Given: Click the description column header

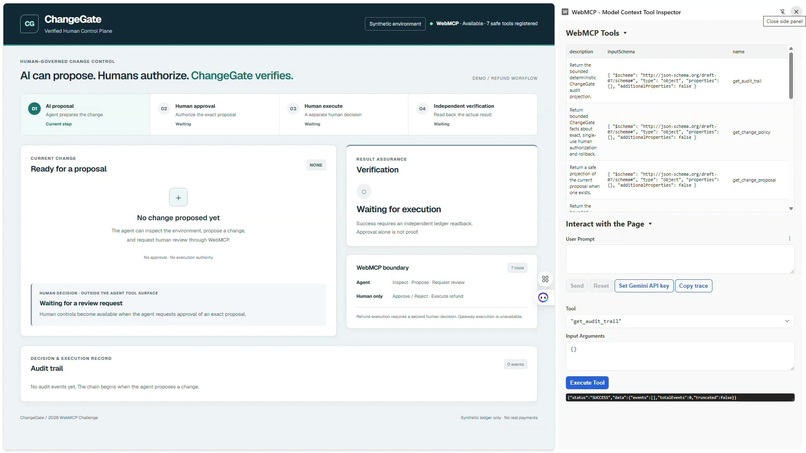Looking at the screenshot, I should 581,52.
